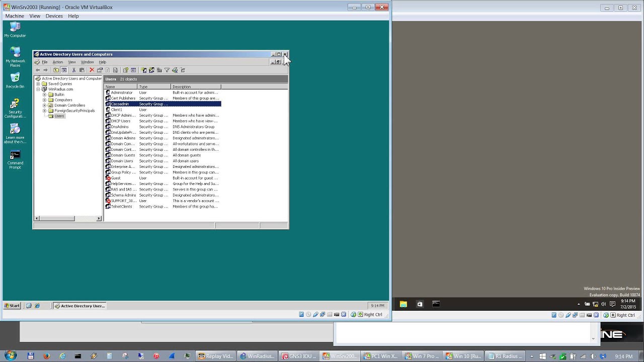Switch to GNS3 IOU host taskbar item
Image resolution: width=644 pixels, height=362 pixels.
point(298,356)
